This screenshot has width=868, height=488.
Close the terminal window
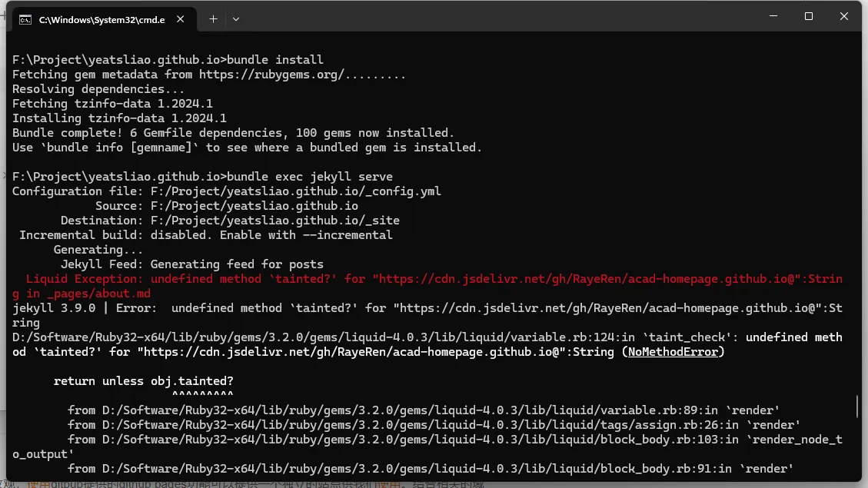pyautogui.click(x=844, y=16)
